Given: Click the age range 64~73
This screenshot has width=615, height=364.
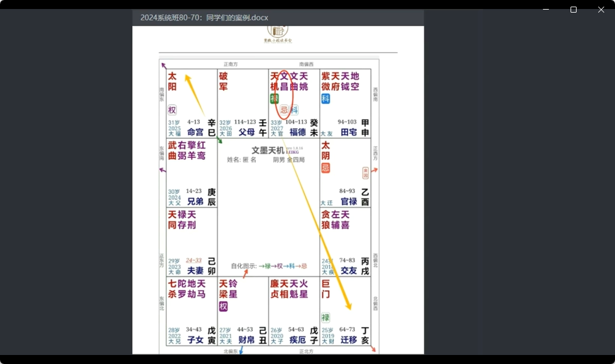Looking at the screenshot, I should click(347, 330).
